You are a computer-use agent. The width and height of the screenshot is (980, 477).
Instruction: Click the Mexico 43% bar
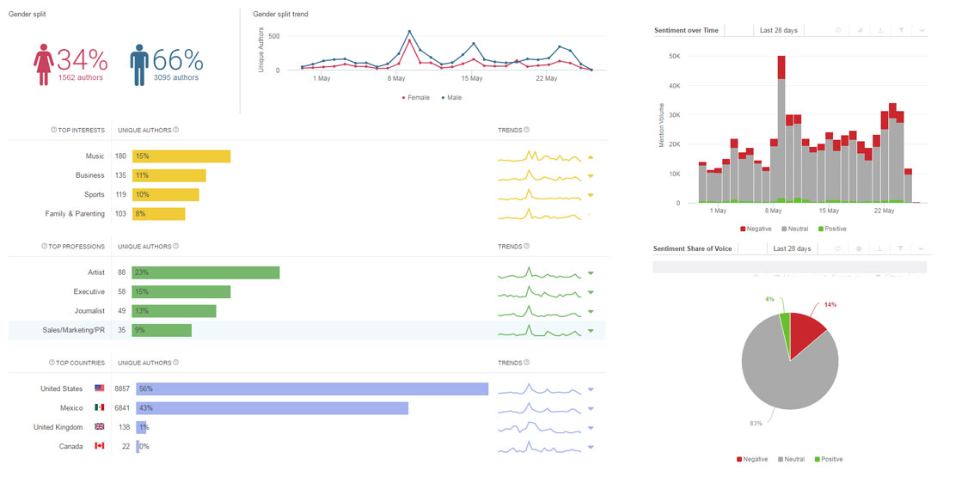[272, 408]
